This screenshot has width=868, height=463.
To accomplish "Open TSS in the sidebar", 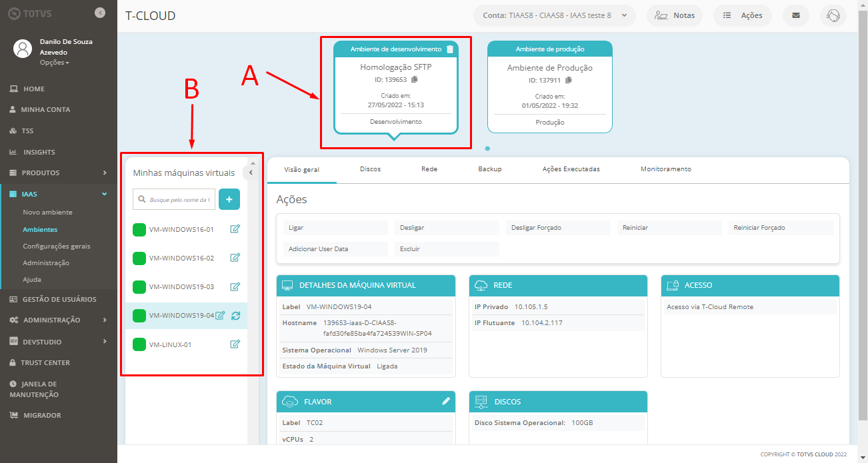I will point(27,131).
